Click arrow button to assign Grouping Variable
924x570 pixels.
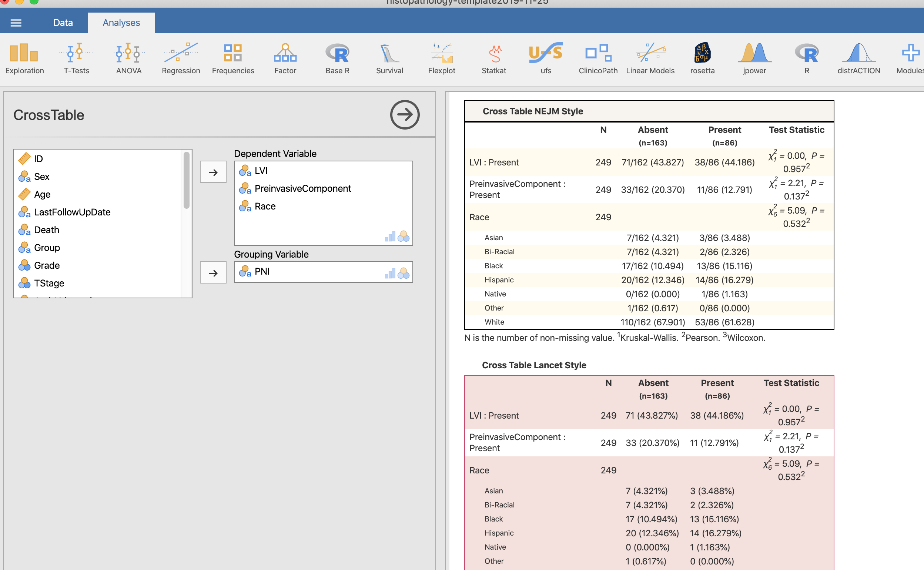tap(213, 272)
